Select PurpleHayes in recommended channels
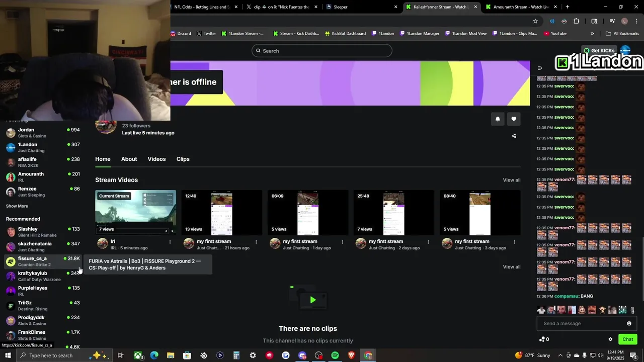This screenshot has width=644, height=362. [x=43, y=291]
